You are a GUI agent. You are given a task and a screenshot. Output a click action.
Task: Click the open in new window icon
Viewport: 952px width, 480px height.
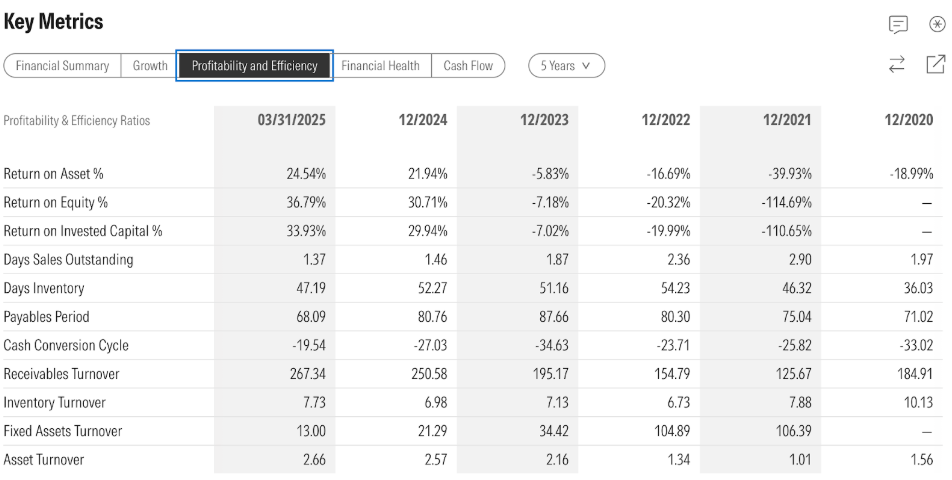[936, 65]
